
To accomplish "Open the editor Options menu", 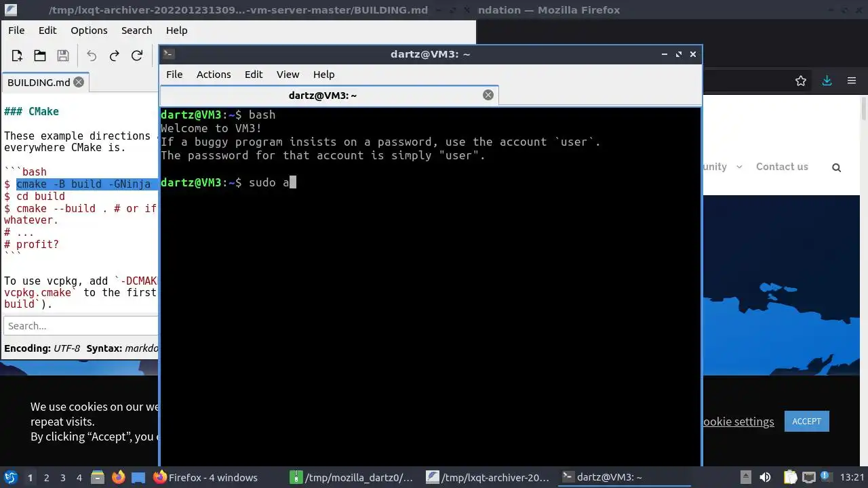I will tap(89, 30).
